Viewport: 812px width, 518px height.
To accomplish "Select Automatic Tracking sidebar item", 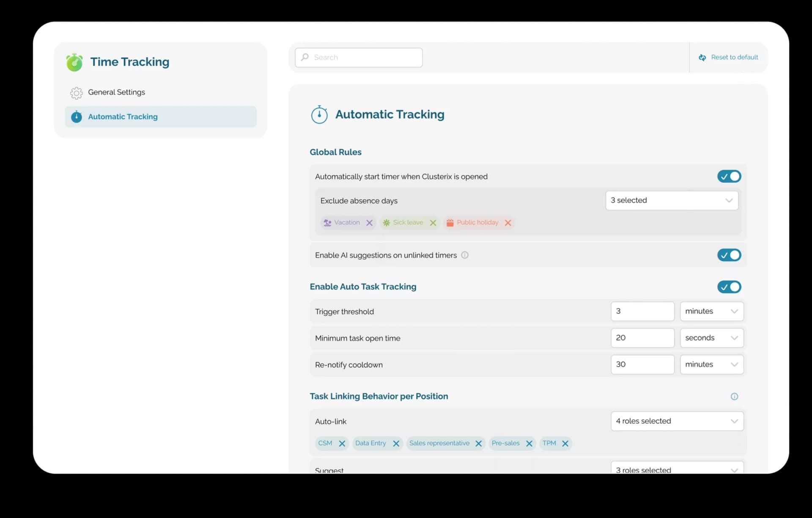I will (x=161, y=117).
